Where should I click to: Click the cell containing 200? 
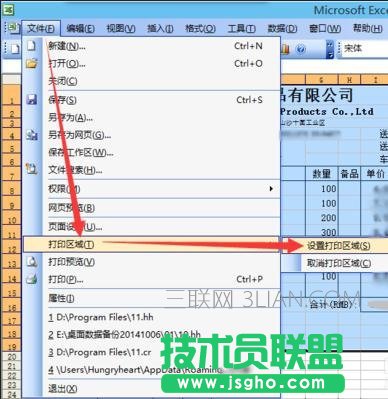pyautogui.click(x=322, y=218)
